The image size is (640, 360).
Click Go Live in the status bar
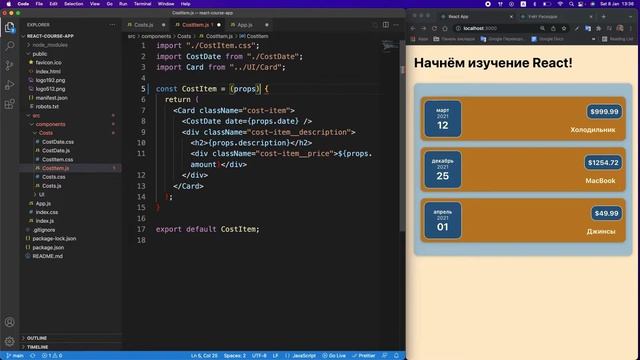(334, 356)
